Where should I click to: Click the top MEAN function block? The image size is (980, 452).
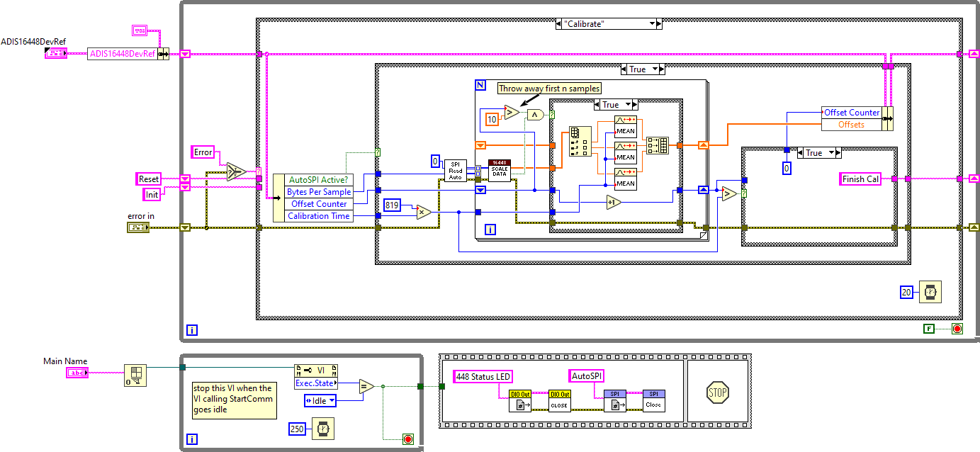point(625,126)
